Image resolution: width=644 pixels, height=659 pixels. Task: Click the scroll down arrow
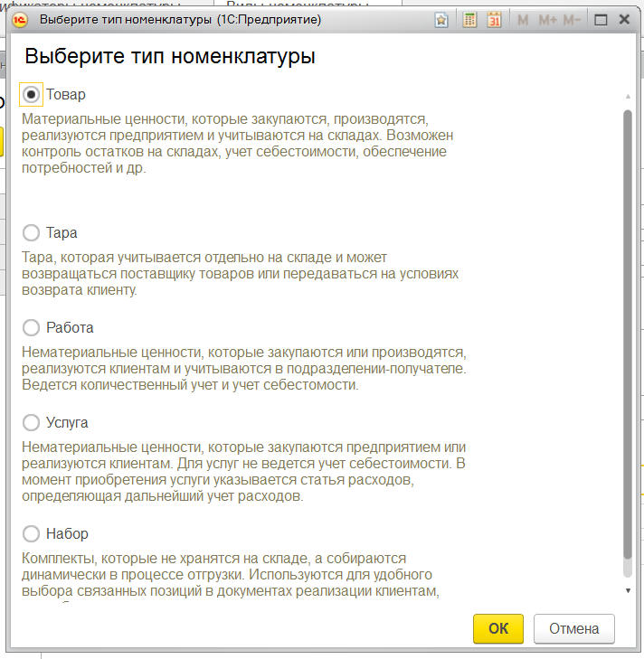(628, 590)
